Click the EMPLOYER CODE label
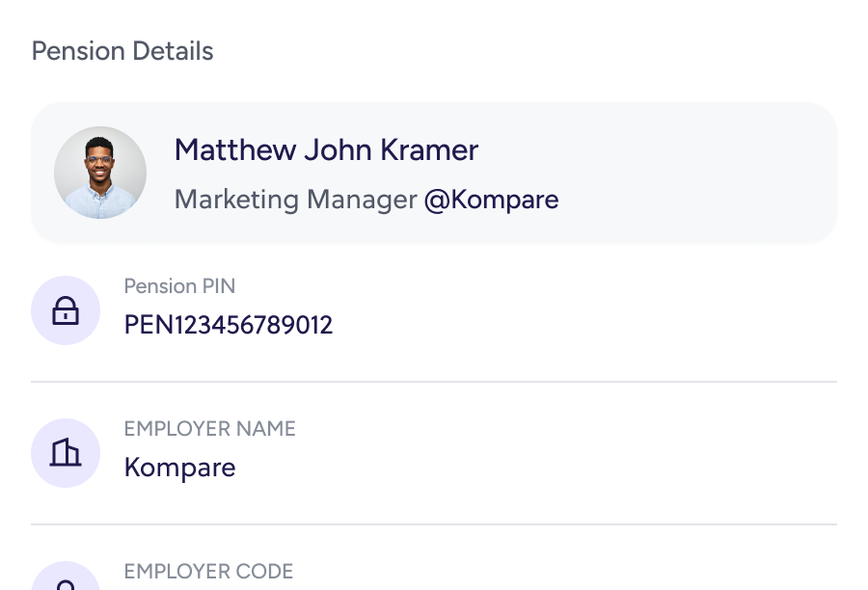This screenshot has height=590, width=868. (208, 572)
